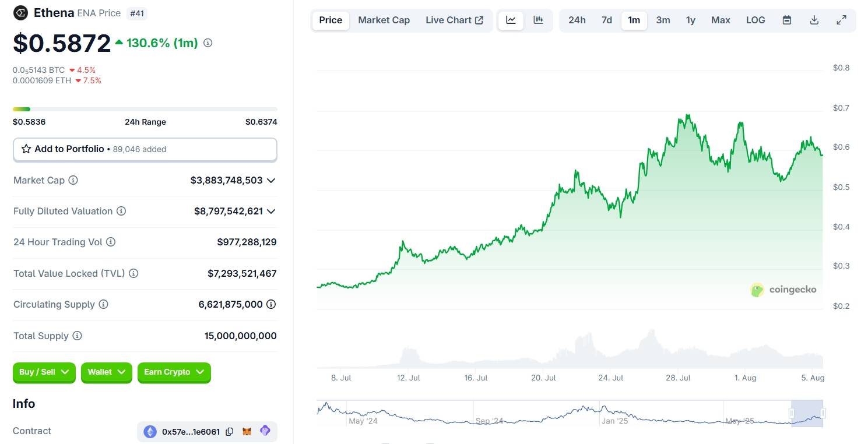Switch to candlestick chart view icon
Screen dimensions: 868x444
[538, 20]
